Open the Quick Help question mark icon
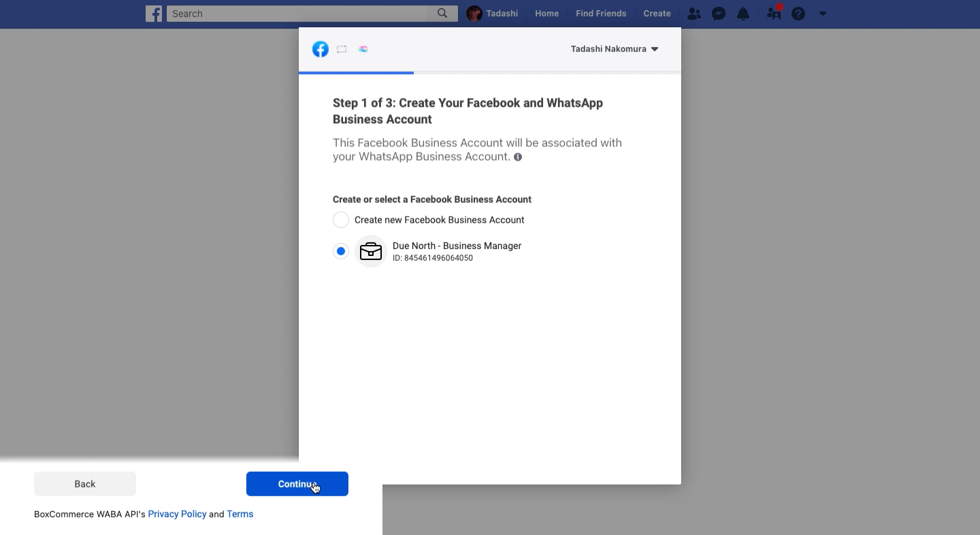 [798, 14]
